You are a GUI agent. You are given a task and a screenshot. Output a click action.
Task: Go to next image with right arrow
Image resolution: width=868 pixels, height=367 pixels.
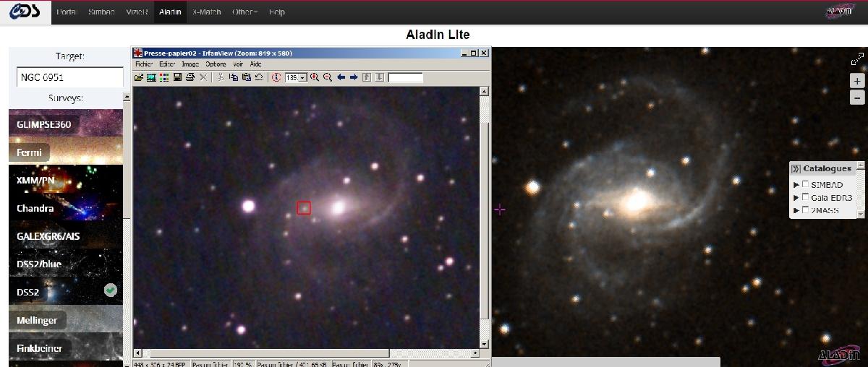click(354, 77)
